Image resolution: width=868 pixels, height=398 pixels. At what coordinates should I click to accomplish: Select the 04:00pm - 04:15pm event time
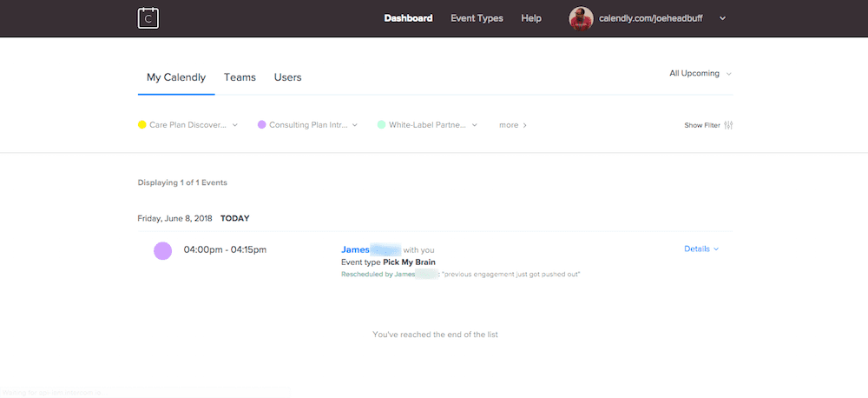coord(225,249)
